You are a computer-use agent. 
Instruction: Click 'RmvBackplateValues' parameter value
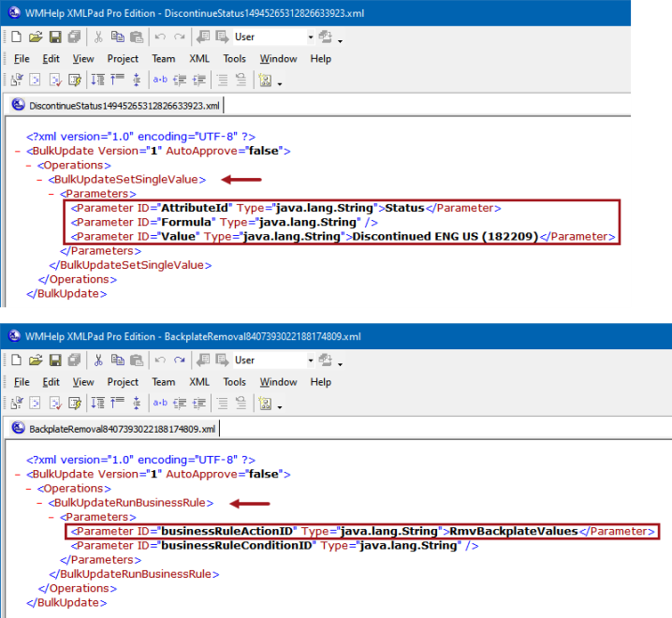click(514, 531)
